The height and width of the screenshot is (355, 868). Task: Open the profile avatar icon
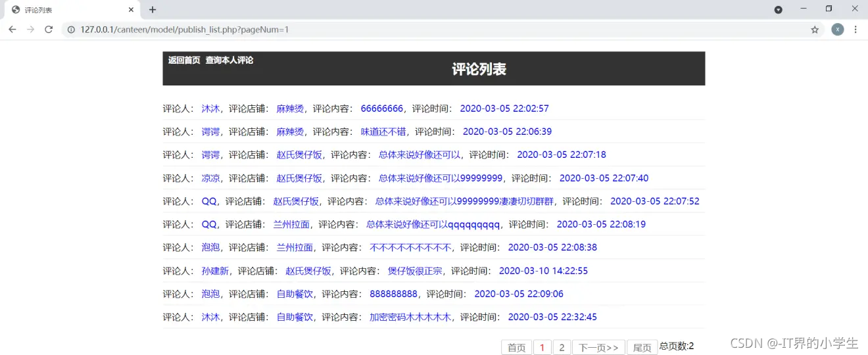(838, 30)
